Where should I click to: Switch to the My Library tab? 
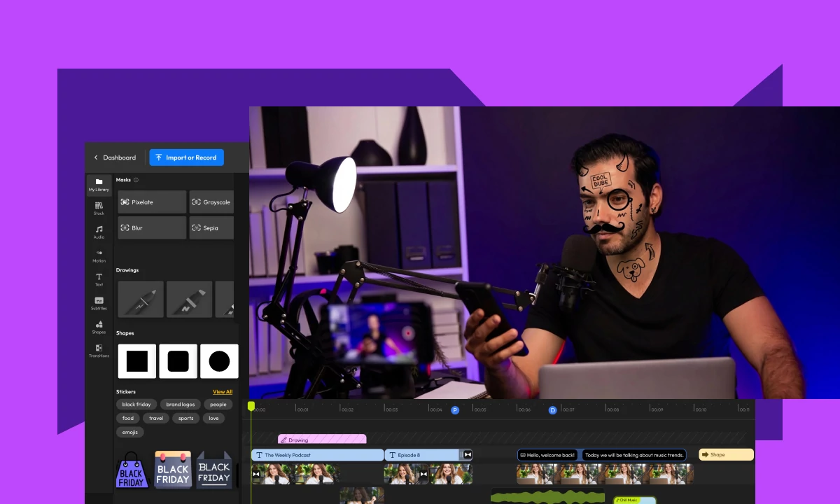pos(99,185)
